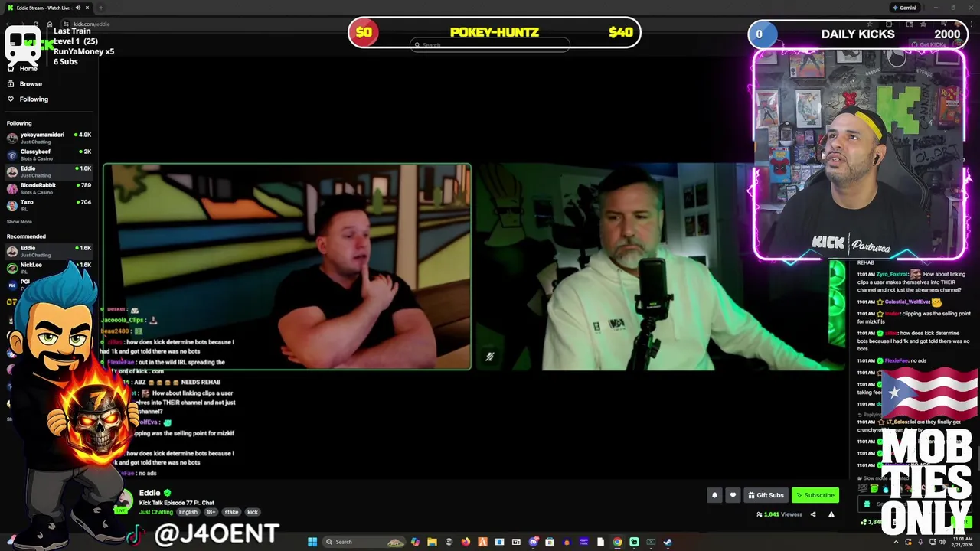Viewport: 980px width, 551px height.
Task: Select the 18+ tag
Action: (x=211, y=512)
